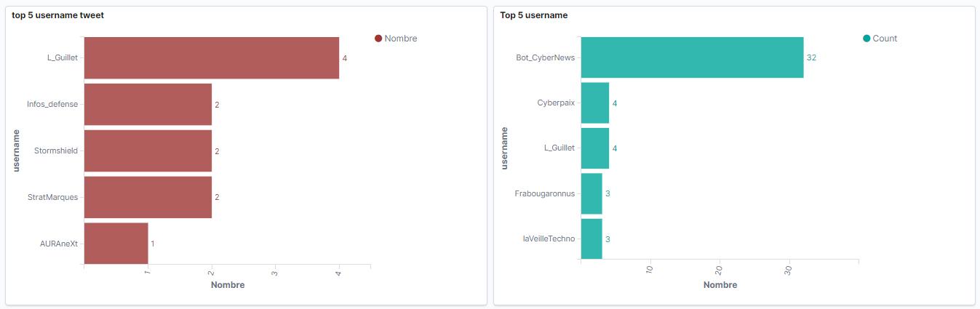Click the Bot_CyberNews axis label
Screen dimensions: 980x309
[545, 57]
